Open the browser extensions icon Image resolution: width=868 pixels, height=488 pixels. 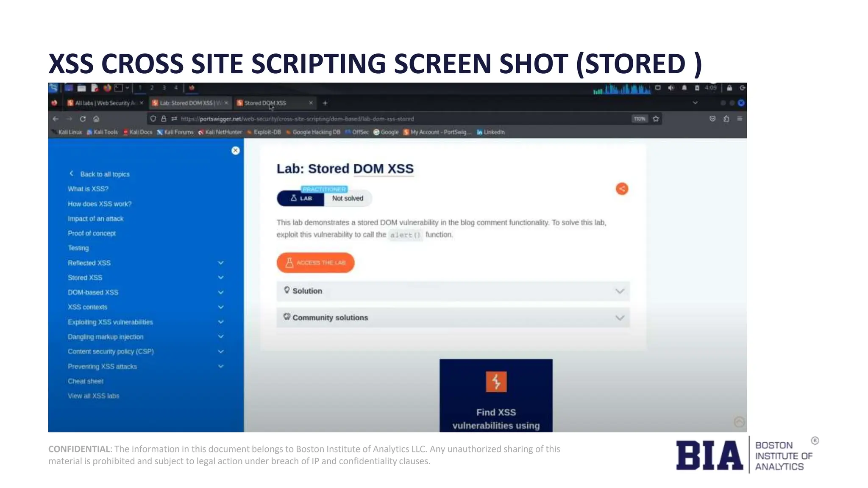726,119
